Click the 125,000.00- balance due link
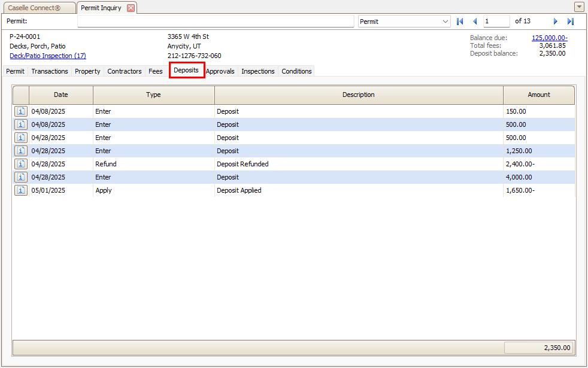Image resolution: width=588 pixels, height=368 pixels. 550,38
